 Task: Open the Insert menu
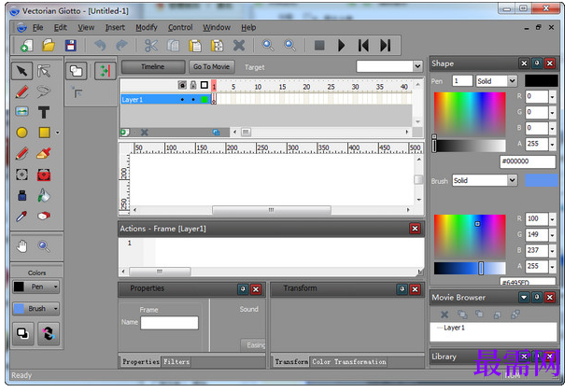(115, 28)
